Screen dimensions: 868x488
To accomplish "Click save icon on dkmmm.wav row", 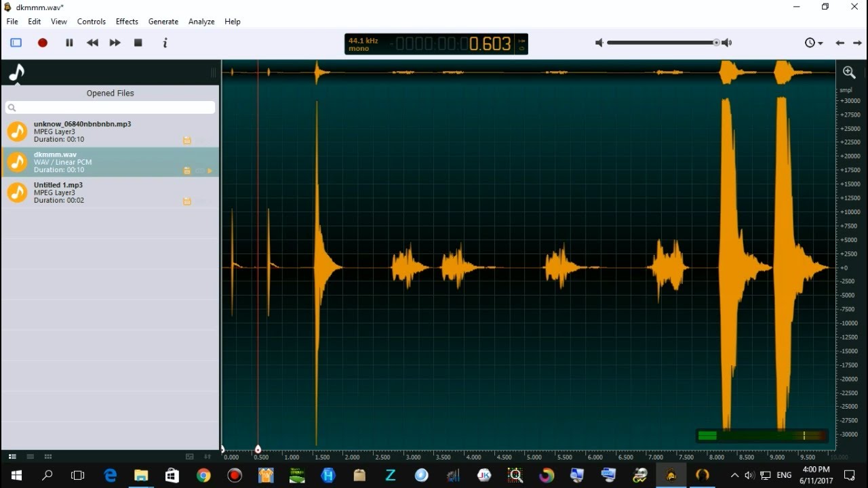I will pyautogui.click(x=187, y=171).
